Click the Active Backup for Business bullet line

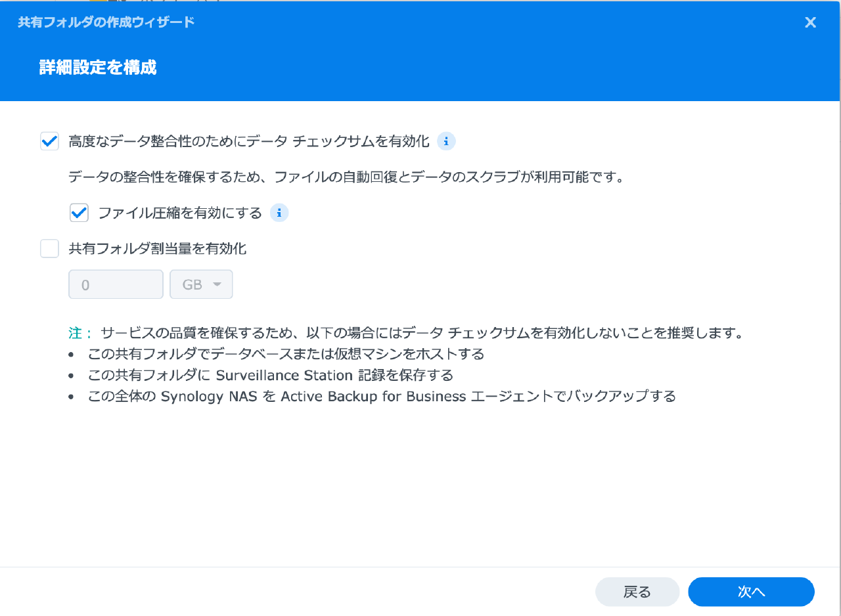(x=382, y=397)
